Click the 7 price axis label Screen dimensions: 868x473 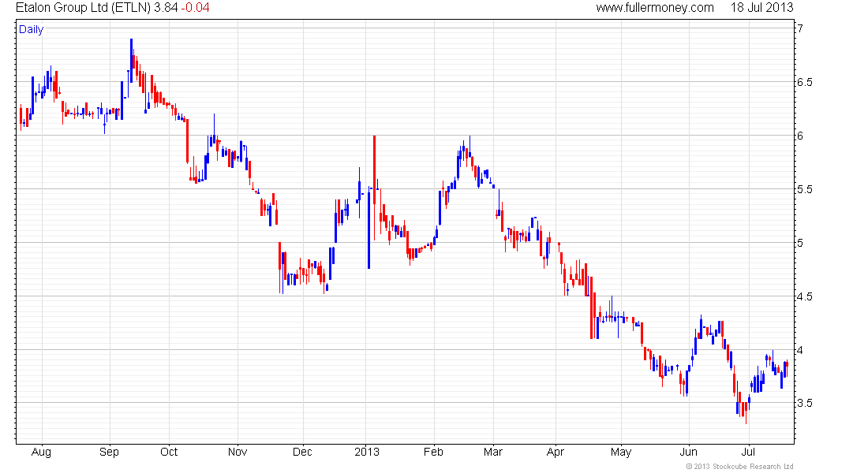800,28
